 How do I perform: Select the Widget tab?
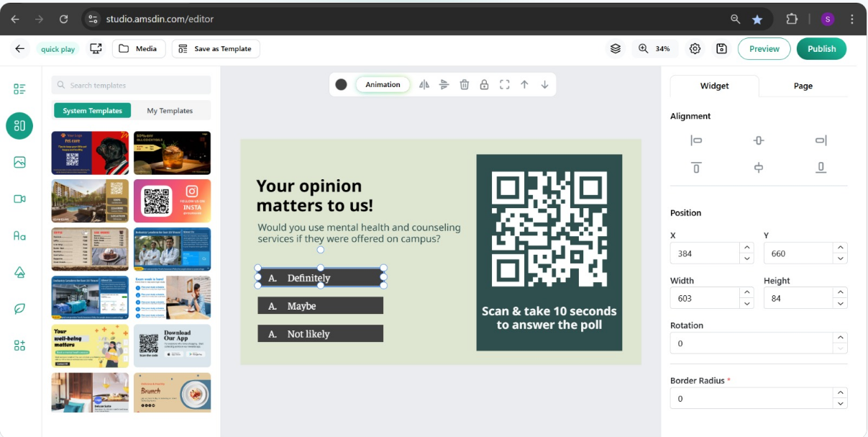(x=714, y=86)
